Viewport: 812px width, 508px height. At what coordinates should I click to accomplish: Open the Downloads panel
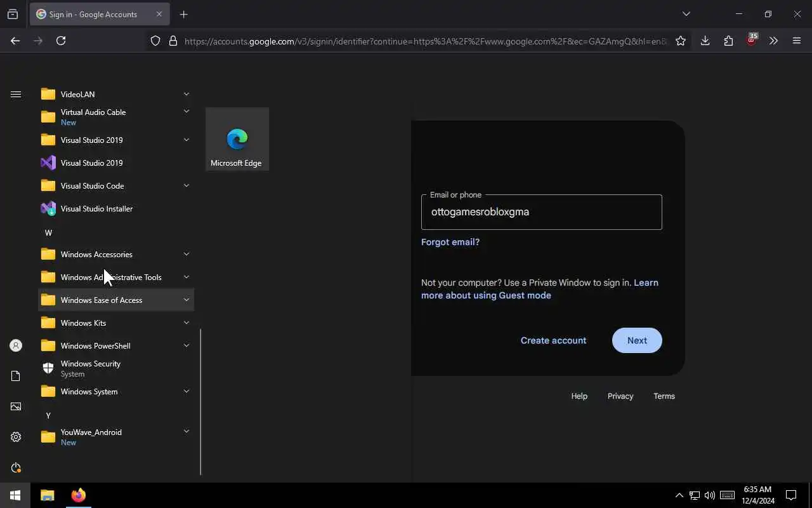coord(705,41)
